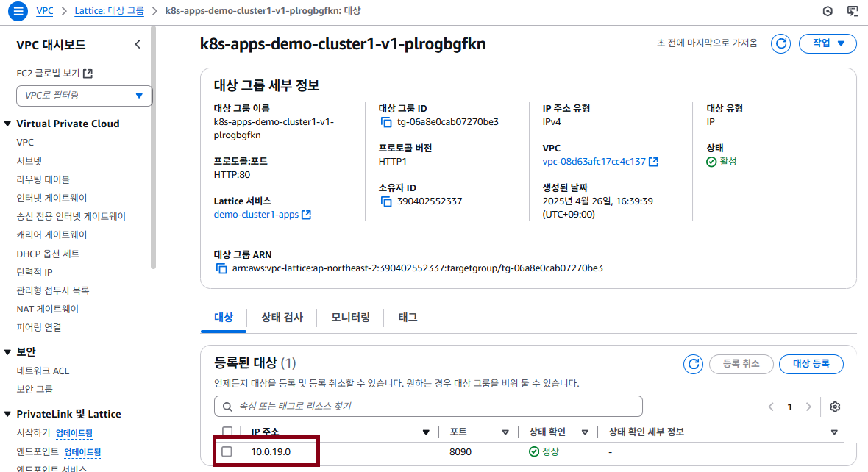The width and height of the screenshot is (868, 472).
Task: Go to next page of targets
Action: coord(808,407)
